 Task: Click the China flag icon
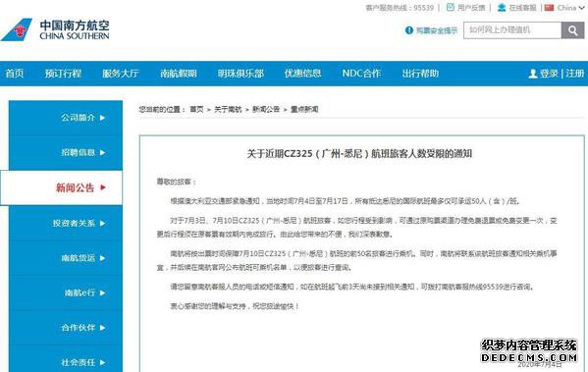[549, 8]
